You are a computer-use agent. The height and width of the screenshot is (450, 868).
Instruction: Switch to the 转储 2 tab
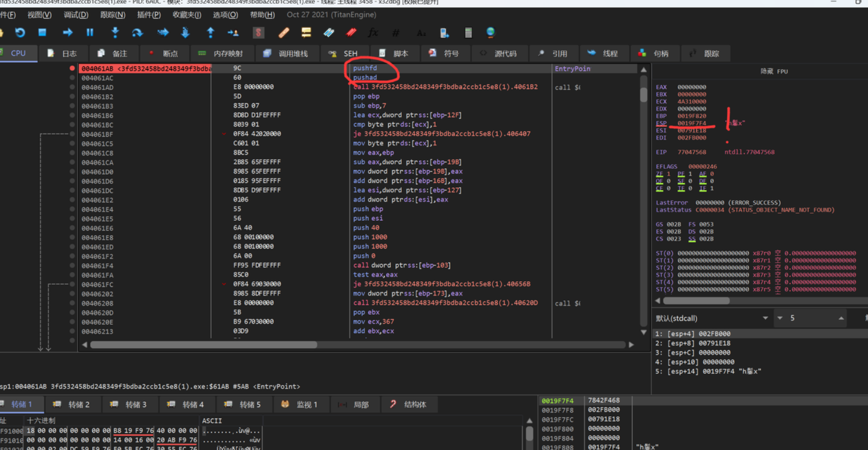tap(72, 404)
